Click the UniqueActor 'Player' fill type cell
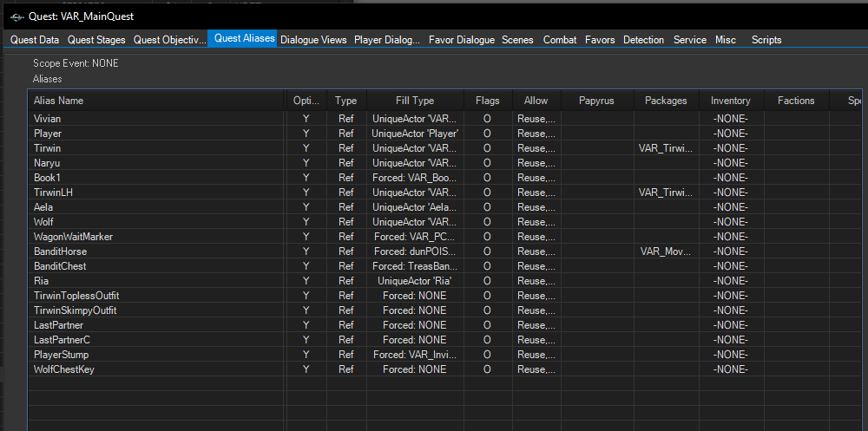The width and height of the screenshot is (868, 431). point(415,134)
